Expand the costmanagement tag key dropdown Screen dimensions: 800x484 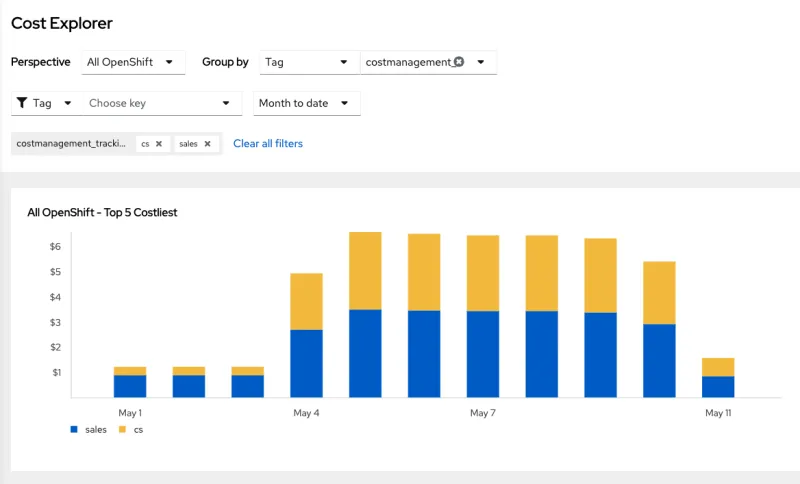click(481, 62)
